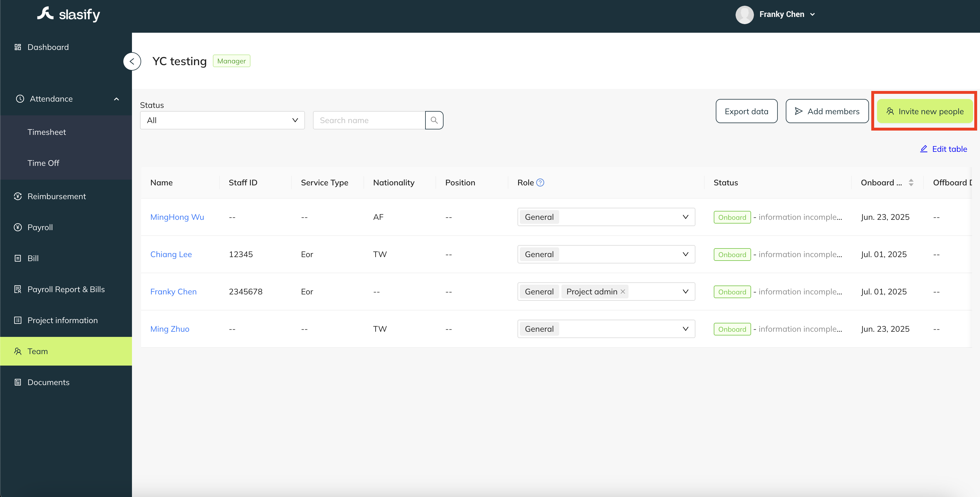Screen dimensions: 980x497
Task: Click the Onboard status badge for Ming Zhuo
Action: point(732,329)
